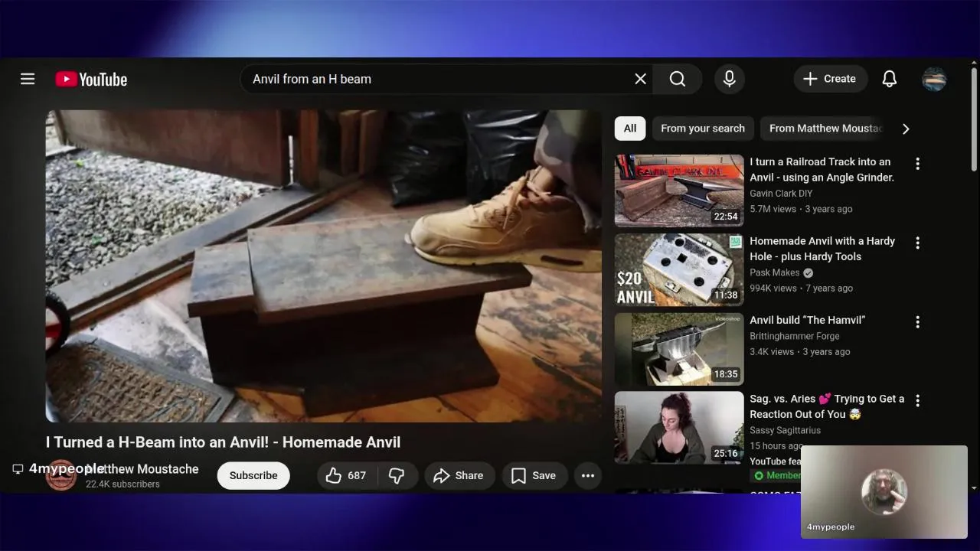Open options for Homemade Anvil Hardy Hole video
The width and height of the screenshot is (980, 551).
tap(917, 243)
